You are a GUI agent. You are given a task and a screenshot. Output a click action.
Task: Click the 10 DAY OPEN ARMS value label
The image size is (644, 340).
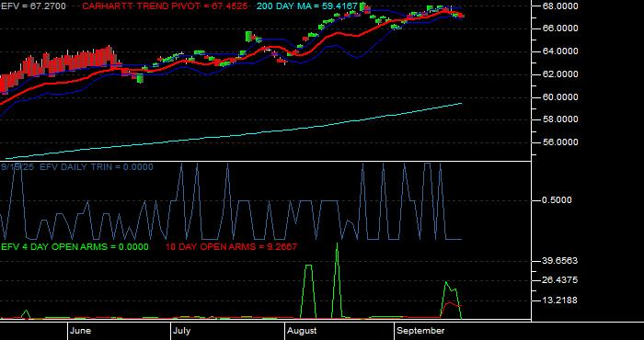tap(231, 247)
